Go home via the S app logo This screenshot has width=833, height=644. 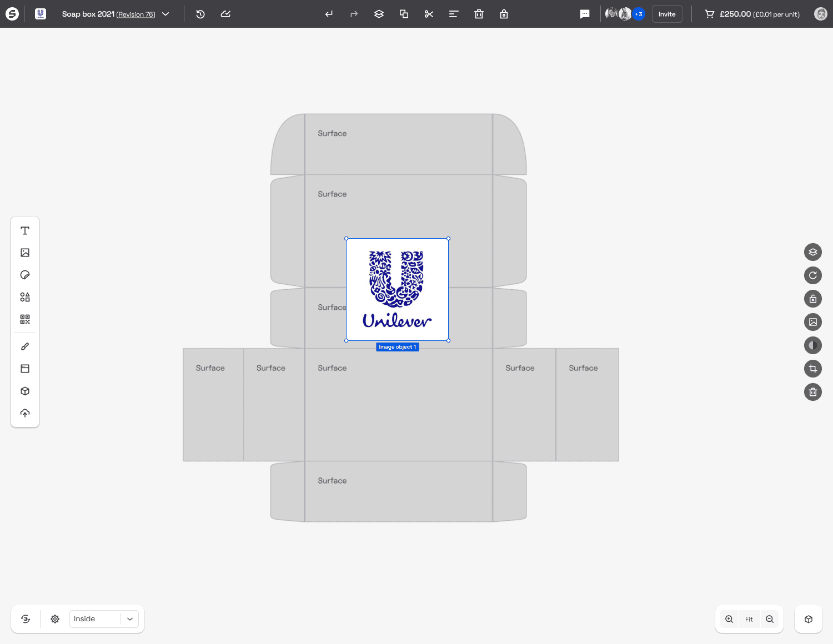point(12,14)
